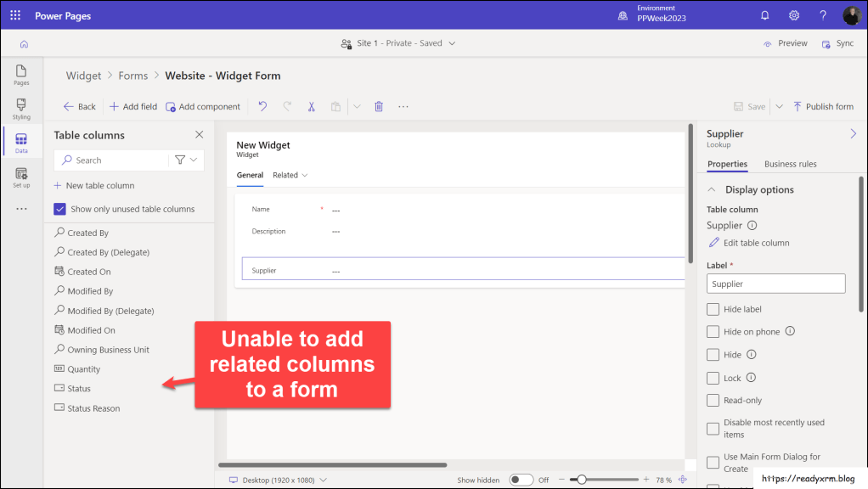
Task: Switch to the Business rules tab
Action: (x=790, y=164)
